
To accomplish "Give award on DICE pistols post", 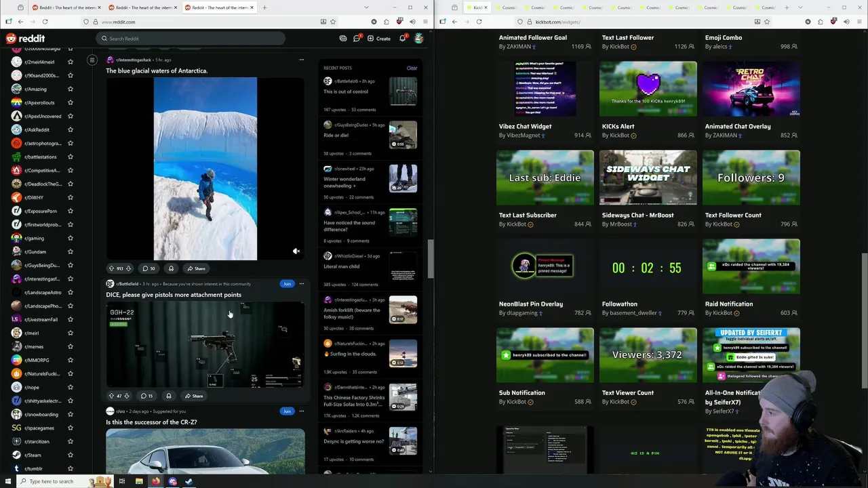I will 169,396.
